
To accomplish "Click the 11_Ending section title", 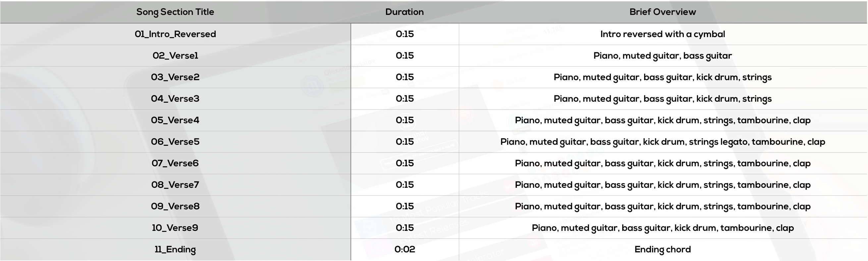I will coord(175,249).
